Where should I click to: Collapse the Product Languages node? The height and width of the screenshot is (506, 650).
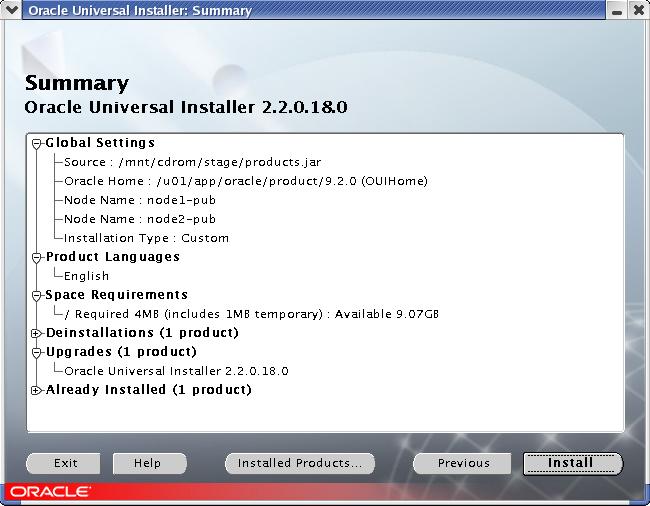click(x=37, y=257)
